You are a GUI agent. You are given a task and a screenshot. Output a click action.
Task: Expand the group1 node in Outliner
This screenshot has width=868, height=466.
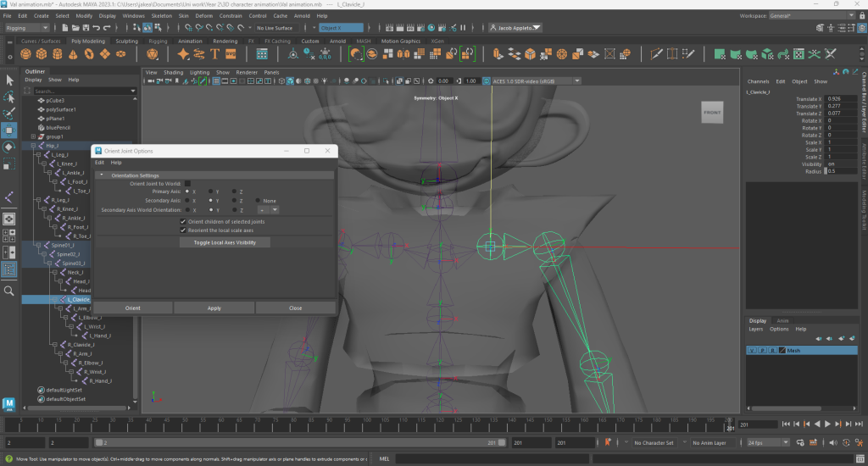tap(33, 136)
